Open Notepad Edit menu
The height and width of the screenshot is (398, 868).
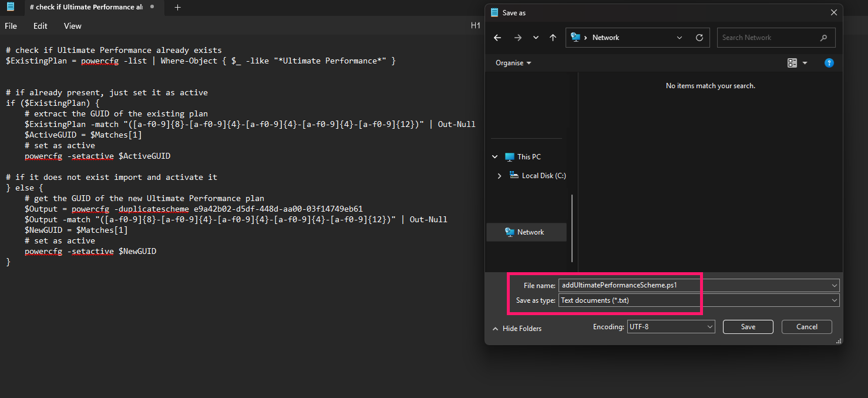[x=41, y=26]
